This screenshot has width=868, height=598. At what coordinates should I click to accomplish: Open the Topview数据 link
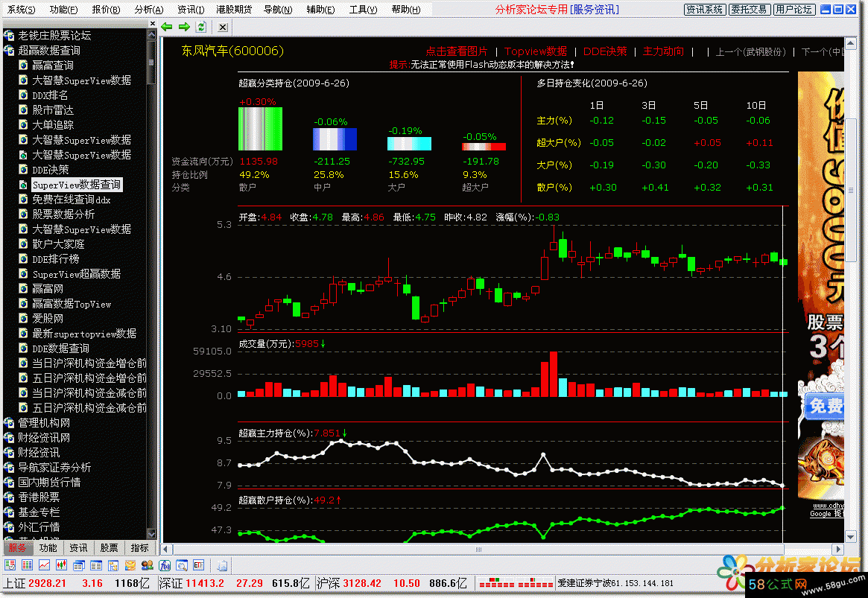coord(535,51)
